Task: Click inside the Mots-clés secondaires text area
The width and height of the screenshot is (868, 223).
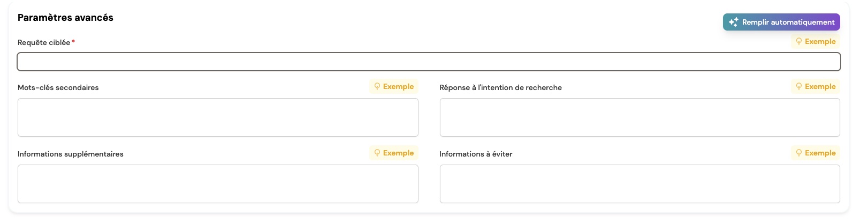Action: point(218,117)
